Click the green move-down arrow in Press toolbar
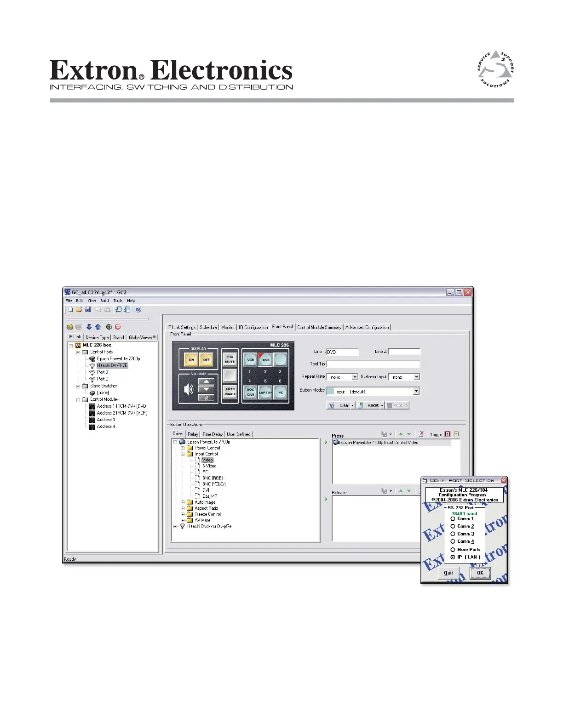Viewport: 563px width, 728px height. (409, 434)
